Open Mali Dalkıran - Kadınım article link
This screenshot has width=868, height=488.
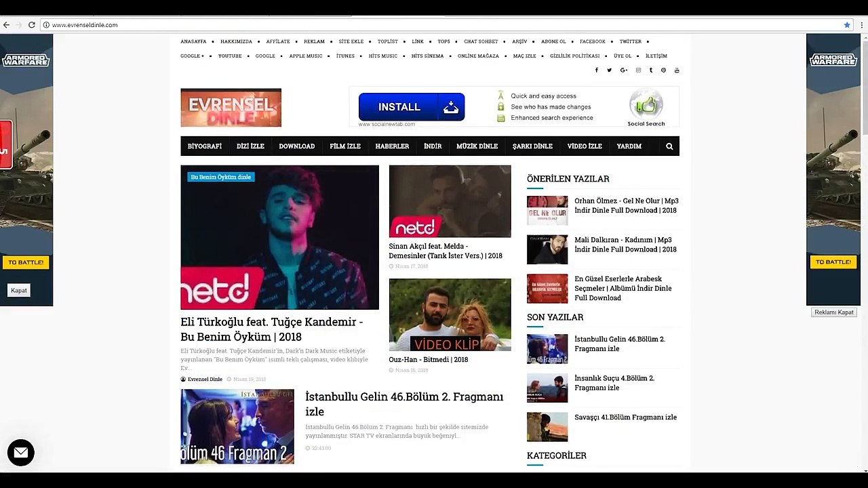point(626,245)
